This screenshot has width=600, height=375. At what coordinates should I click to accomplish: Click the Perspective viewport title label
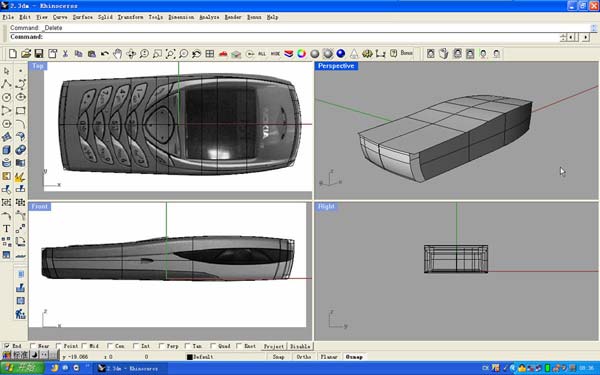pos(336,66)
